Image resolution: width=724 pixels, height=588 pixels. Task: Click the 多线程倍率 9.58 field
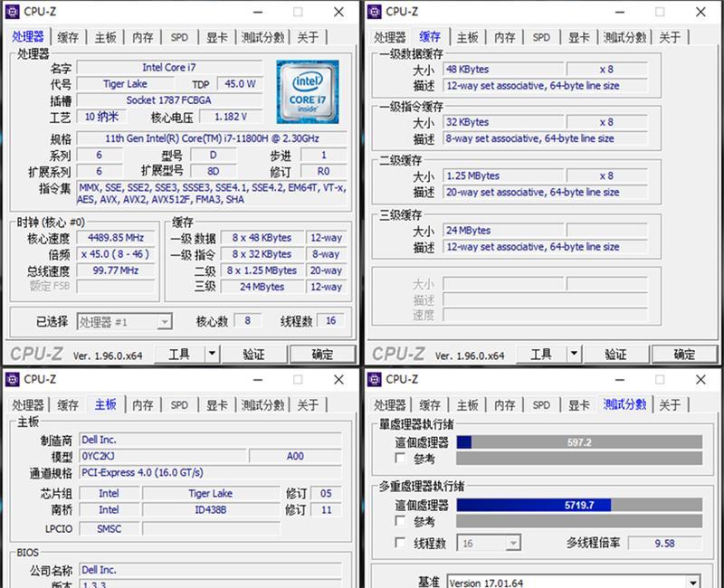click(665, 544)
